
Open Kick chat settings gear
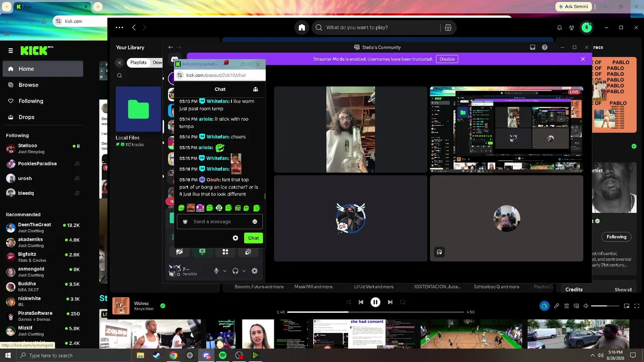pos(235,238)
